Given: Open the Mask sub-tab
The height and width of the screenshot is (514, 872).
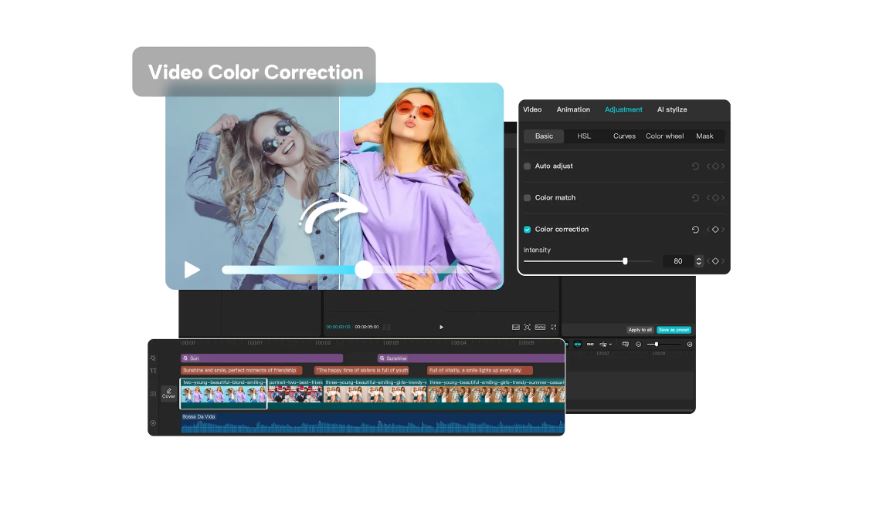Looking at the screenshot, I should [705, 136].
